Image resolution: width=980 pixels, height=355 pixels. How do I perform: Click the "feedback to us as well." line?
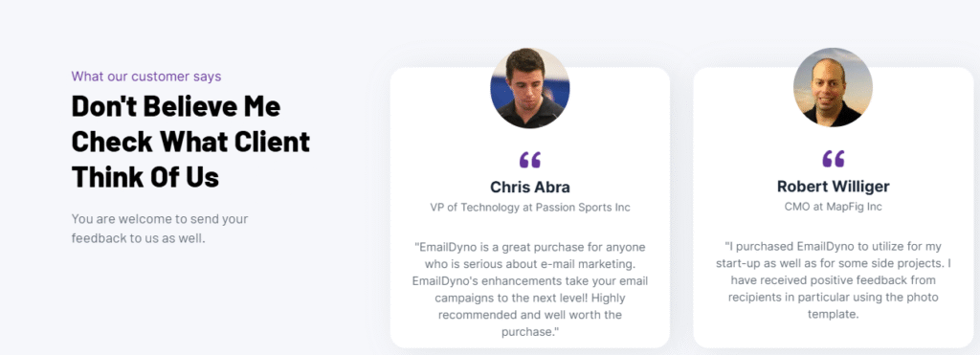click(138, 239)
